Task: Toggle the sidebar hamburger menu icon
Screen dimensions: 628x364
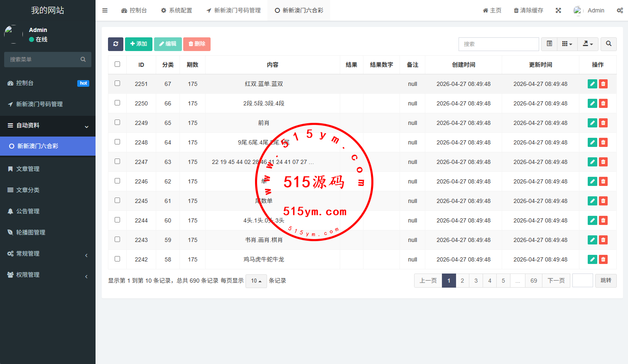Action: click(105, 10)
